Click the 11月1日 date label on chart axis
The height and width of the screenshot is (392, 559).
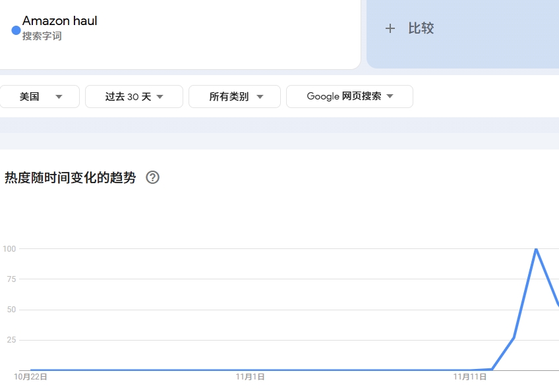point(250,377)
